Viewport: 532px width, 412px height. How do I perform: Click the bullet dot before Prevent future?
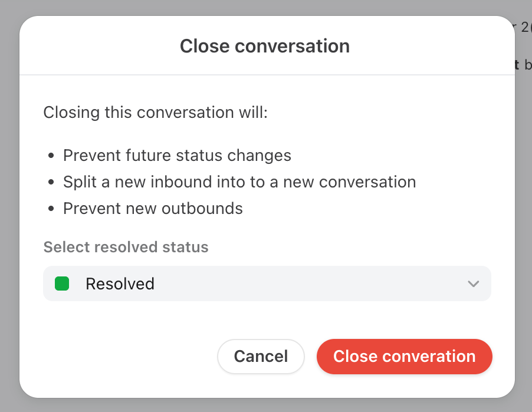tap(51, 156)
